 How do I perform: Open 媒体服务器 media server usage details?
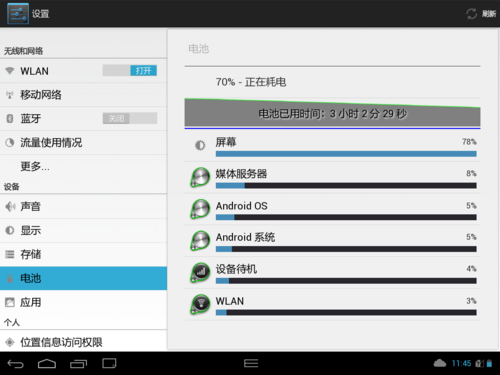click(x=332, y=178)
